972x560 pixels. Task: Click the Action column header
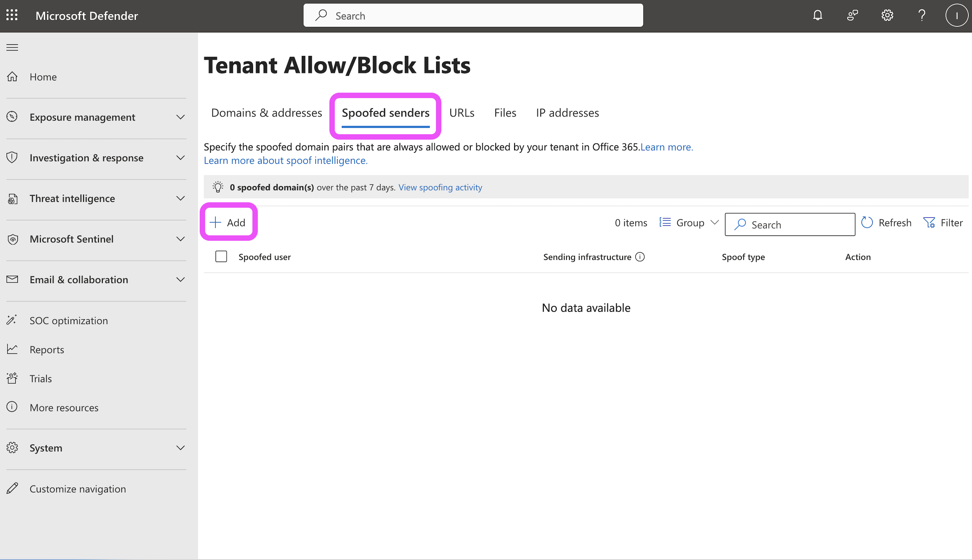coord(858,257)
